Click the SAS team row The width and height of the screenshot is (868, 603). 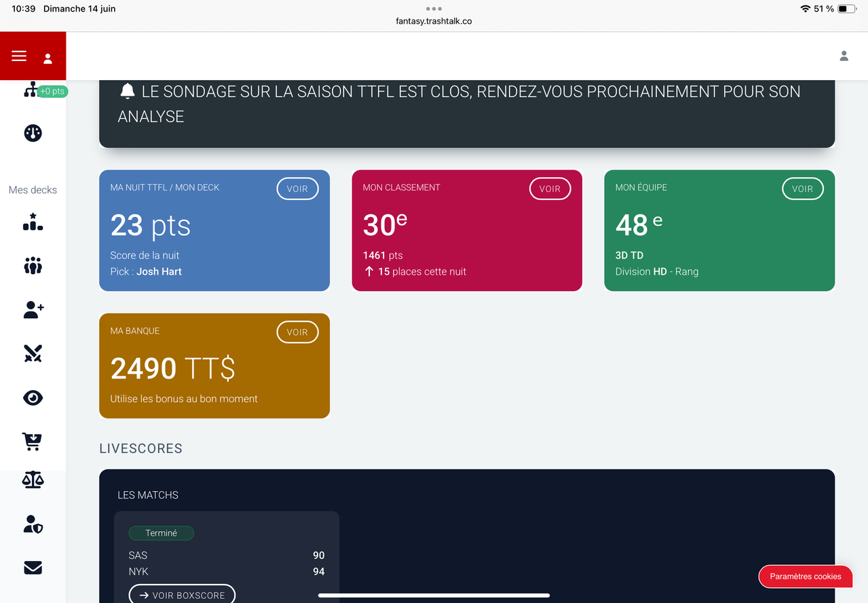227,555
